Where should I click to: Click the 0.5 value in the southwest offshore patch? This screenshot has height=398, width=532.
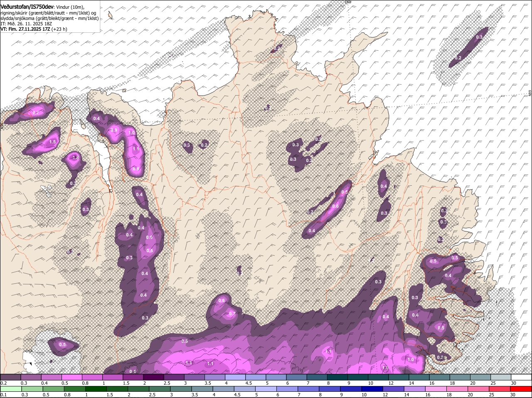pos(62,345)
